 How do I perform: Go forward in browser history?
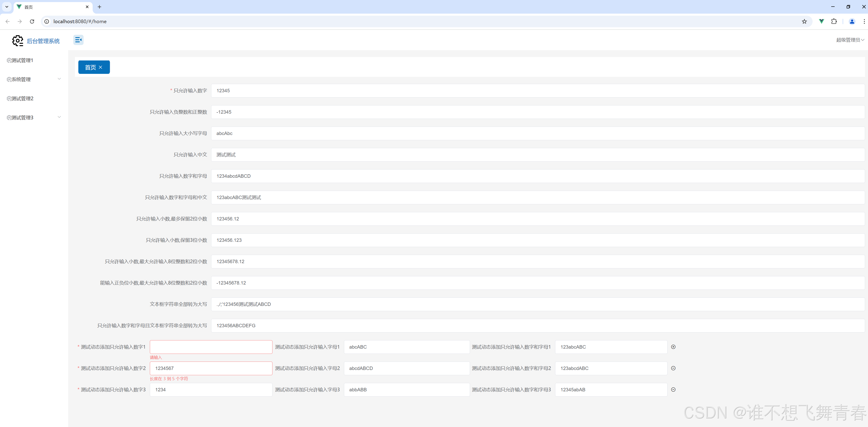(20, 21)
